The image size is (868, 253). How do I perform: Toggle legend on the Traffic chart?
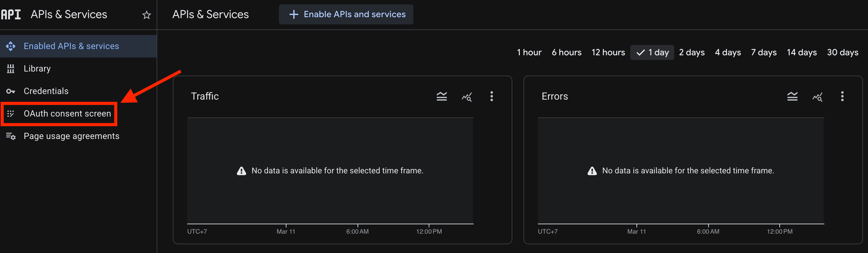pos(442,97)
